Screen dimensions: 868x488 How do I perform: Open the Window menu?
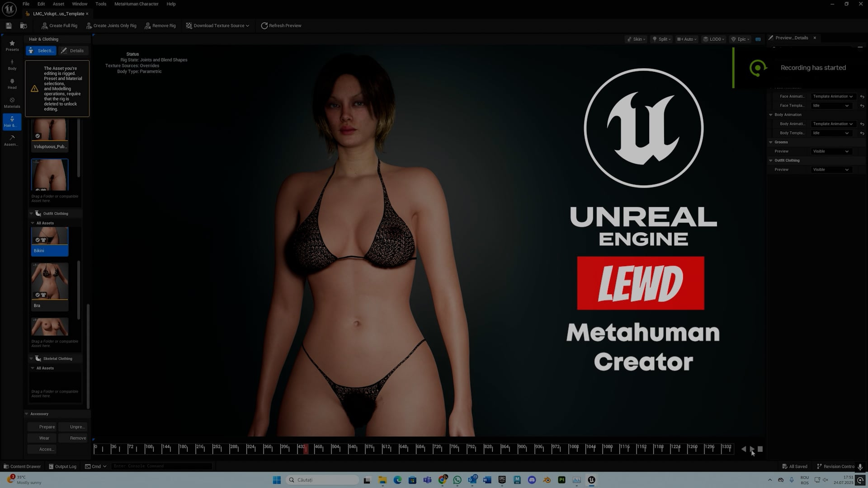coord(80,4)
